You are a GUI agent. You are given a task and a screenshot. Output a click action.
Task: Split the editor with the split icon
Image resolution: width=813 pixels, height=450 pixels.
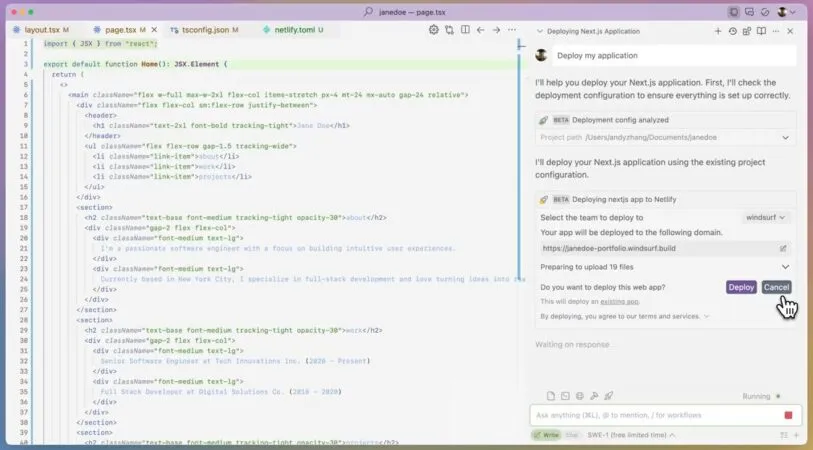point(465,30)
